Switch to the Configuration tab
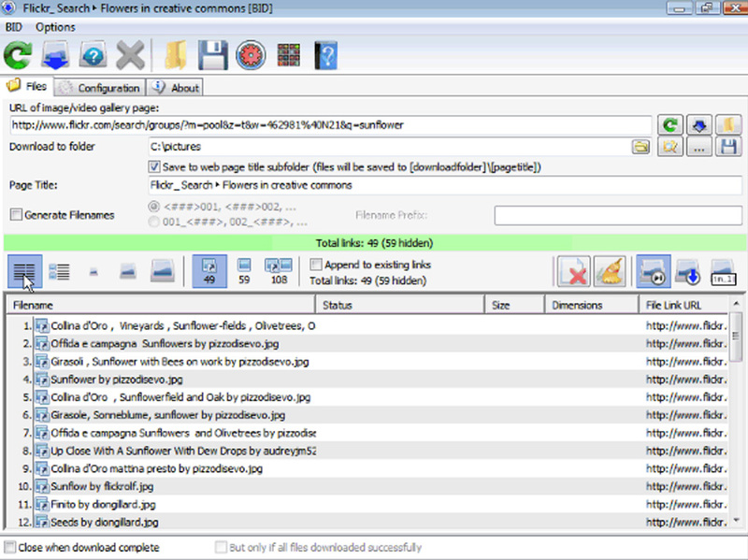 100,88
